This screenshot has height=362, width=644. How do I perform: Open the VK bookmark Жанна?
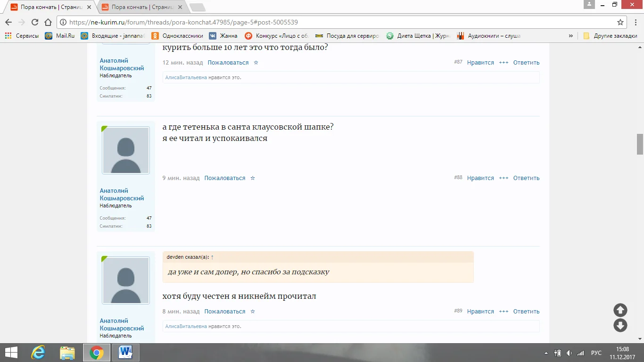223,35
